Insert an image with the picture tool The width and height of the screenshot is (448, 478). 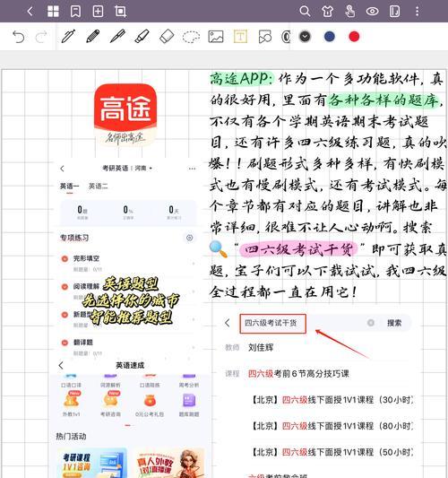pos(216,37)
